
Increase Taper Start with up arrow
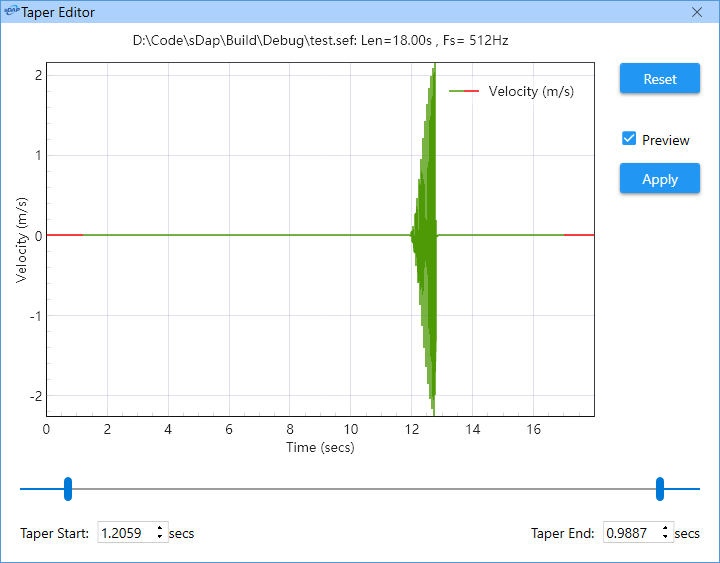pyautogui.click(x=160, y=528)
